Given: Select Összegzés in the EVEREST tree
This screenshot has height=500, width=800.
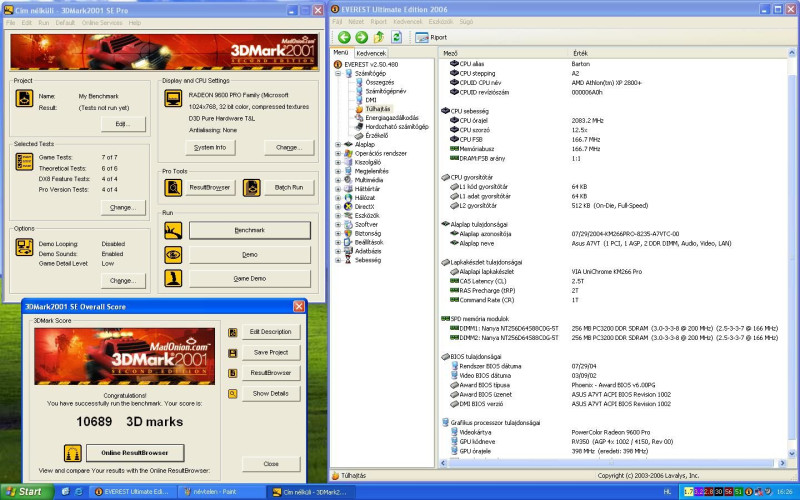Looking at the screenshot, I should 380,82.
